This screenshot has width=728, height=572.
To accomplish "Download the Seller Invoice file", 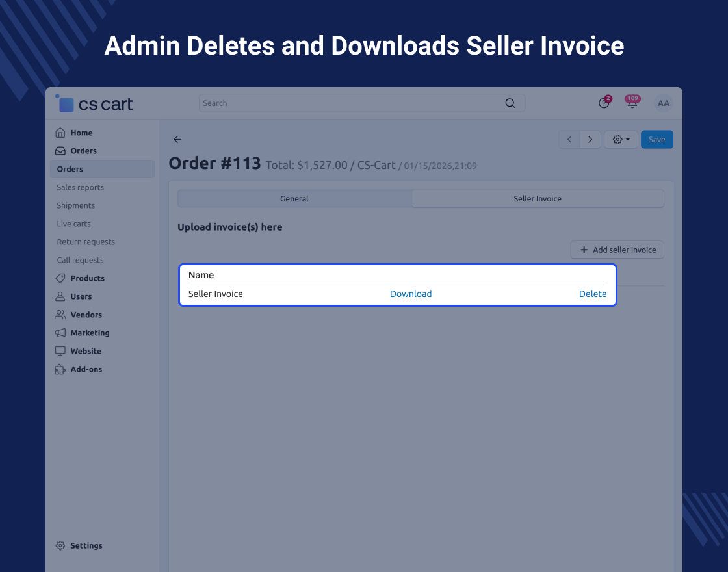I will [x=411, y=294].
